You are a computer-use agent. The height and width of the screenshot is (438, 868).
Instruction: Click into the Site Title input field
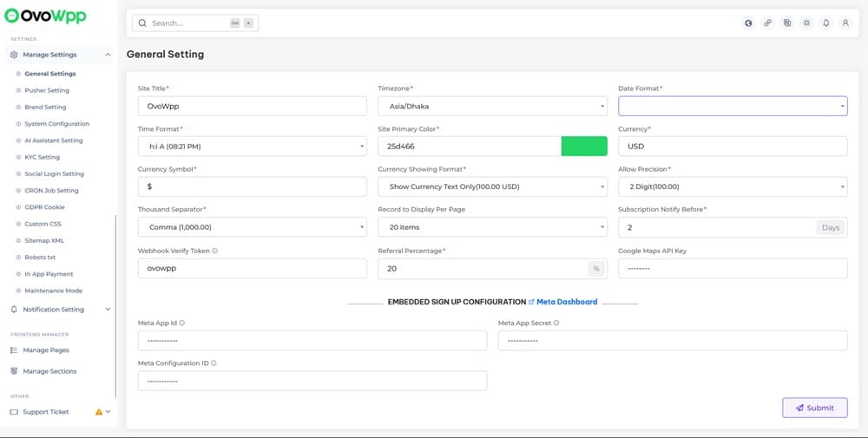(252, 106)
